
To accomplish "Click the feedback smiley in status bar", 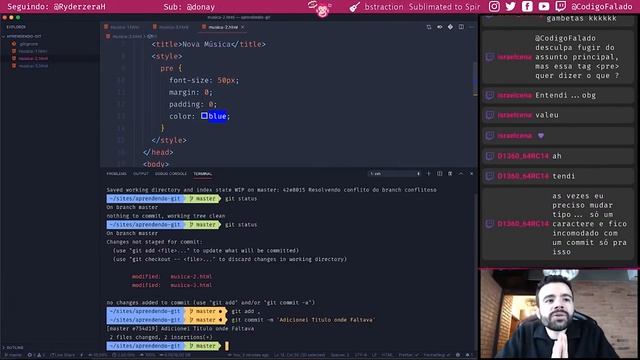I will tap(458, 355).
